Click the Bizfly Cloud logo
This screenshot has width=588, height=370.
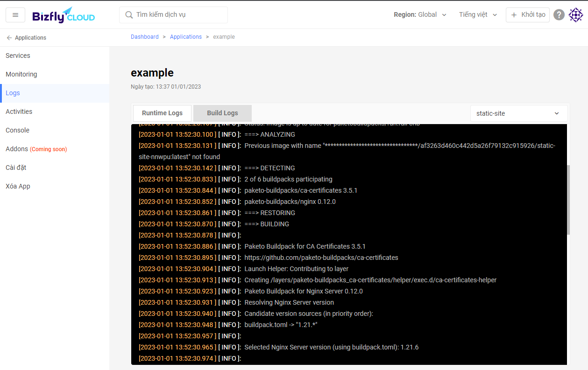(x=64, y=15)
